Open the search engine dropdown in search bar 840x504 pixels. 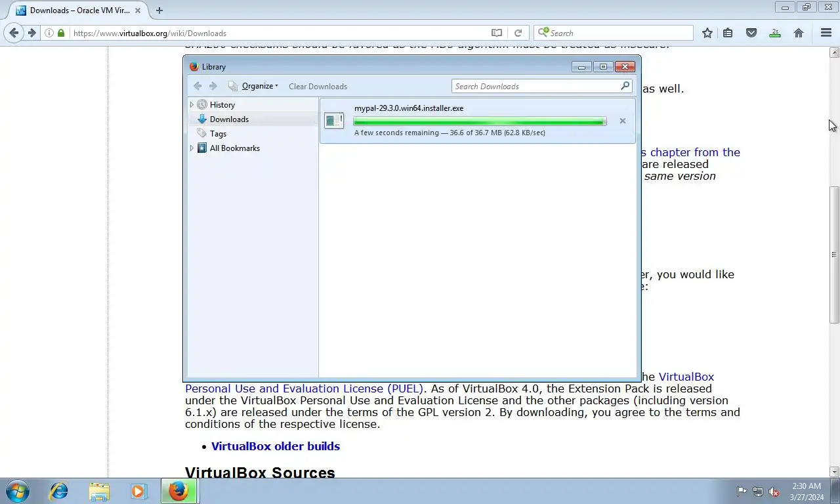pyautogui.click(x=543, y=33)
